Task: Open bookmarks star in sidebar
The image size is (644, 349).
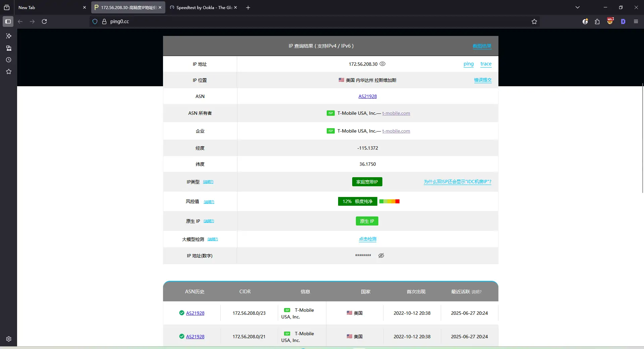Action: [x=9, y=71]
